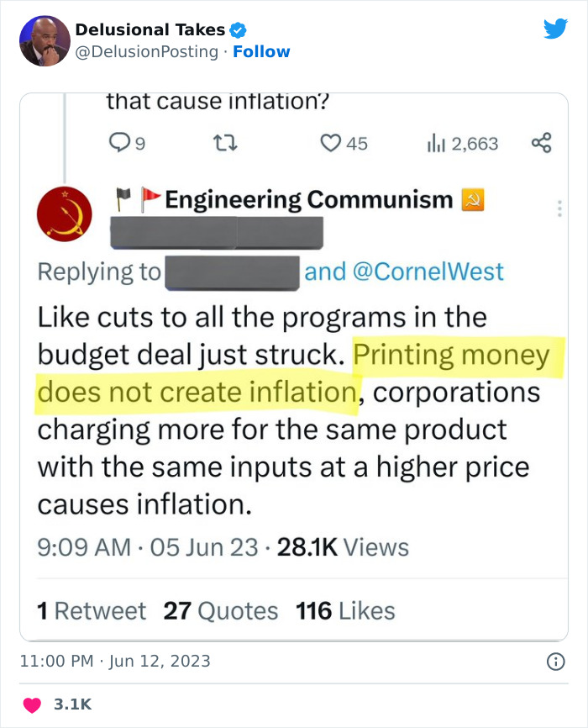Open the @DelusionPosting handle
The image size is (588, 728).
[x=148, y=51]
